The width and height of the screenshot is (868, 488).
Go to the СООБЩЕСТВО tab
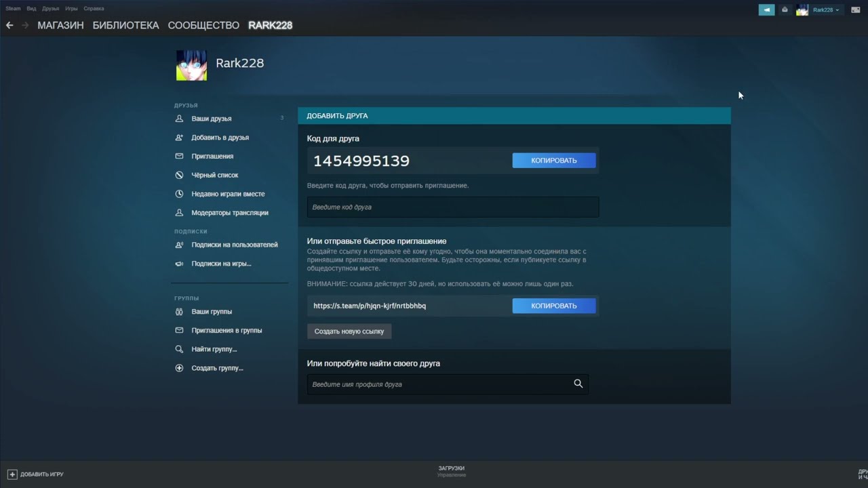point(203,25)
